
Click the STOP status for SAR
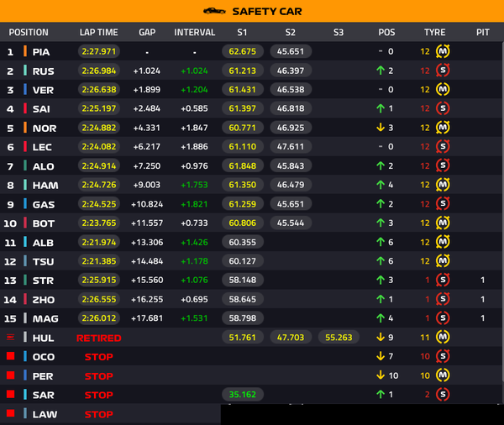point(98,395)
